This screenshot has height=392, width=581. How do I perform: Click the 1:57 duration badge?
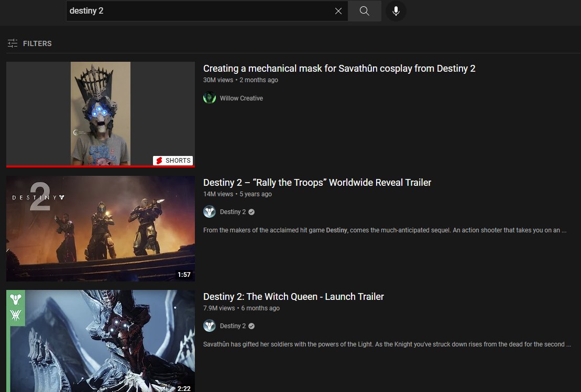(184, 274)
